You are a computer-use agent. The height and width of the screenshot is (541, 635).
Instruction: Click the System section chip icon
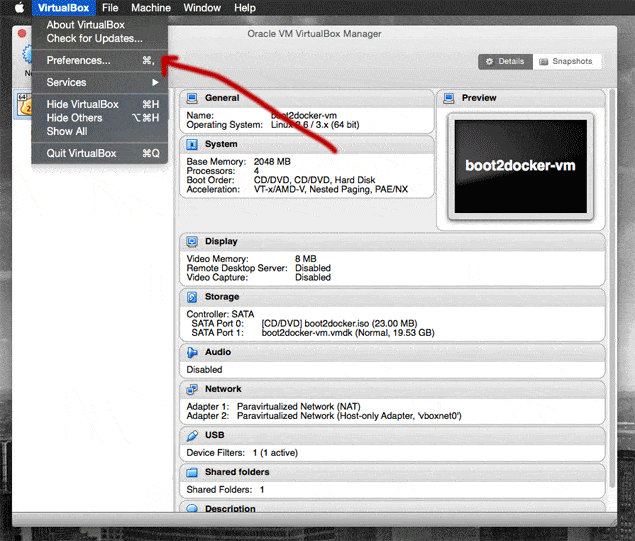(x=192, y=144)
